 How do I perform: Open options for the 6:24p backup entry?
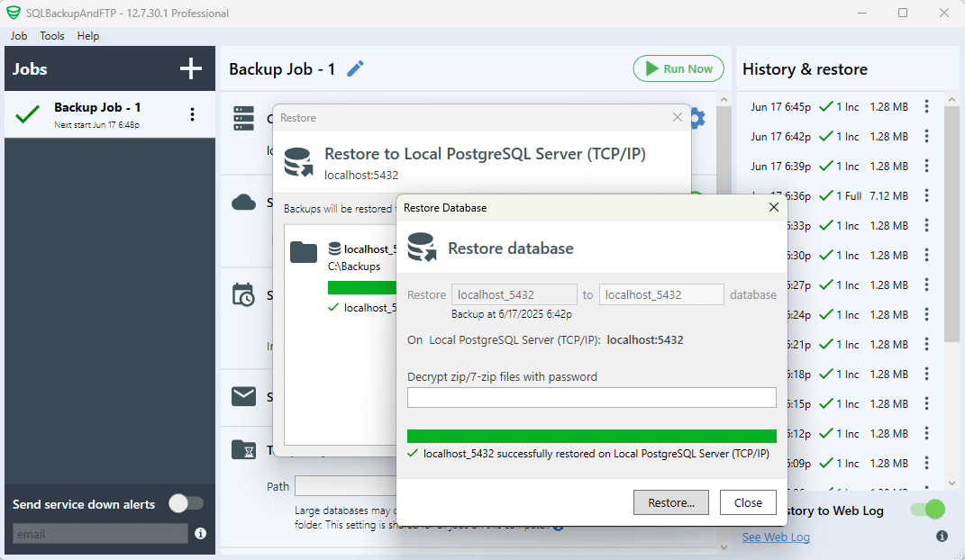coord(926,315)
